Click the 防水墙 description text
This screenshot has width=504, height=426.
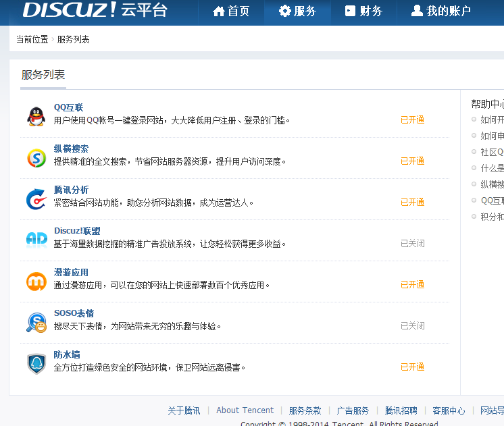(x=149, y=367)
